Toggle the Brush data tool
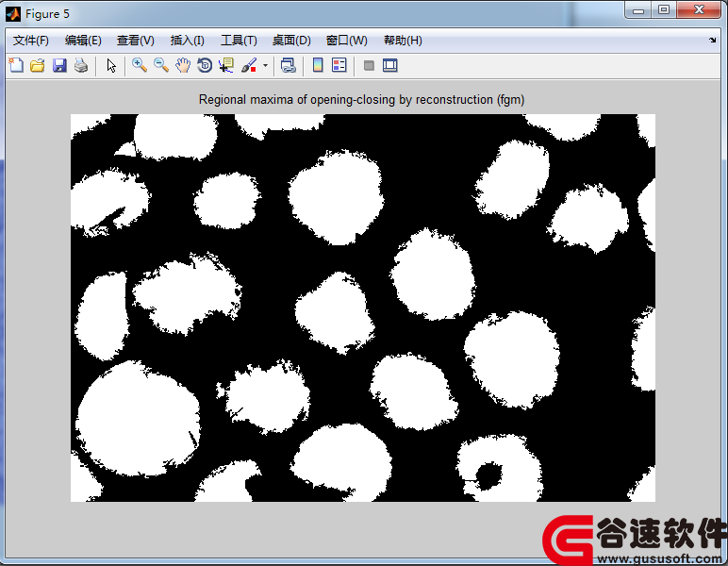Viewport: 728px width, 566px height. (249, 65)
